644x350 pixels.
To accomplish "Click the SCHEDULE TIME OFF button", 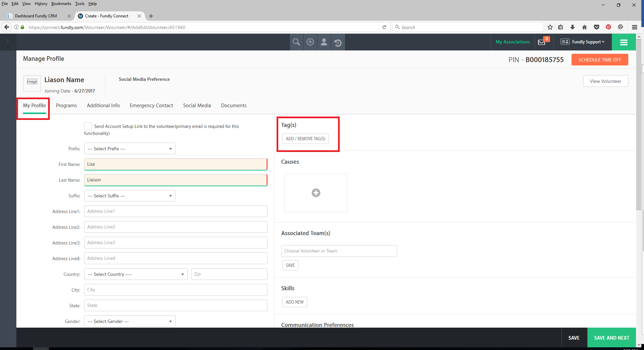I will click(x=600, y=60).
